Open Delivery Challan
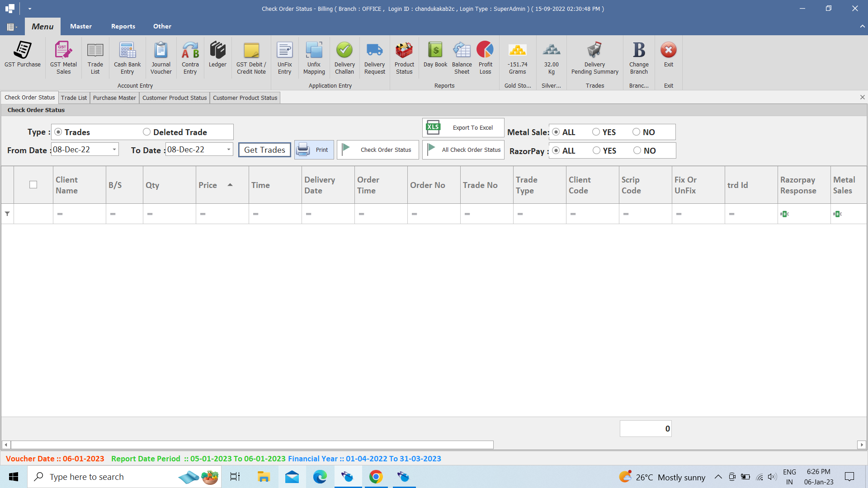Image resolution: width=868 pixels, height=488 pixels. 344,58
